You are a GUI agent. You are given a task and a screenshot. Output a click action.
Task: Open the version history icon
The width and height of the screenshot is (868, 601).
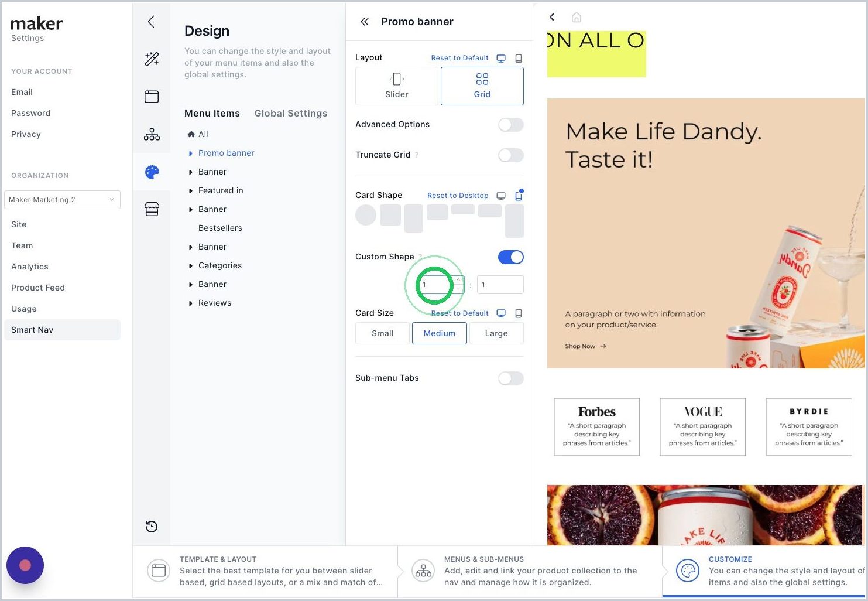152,526
